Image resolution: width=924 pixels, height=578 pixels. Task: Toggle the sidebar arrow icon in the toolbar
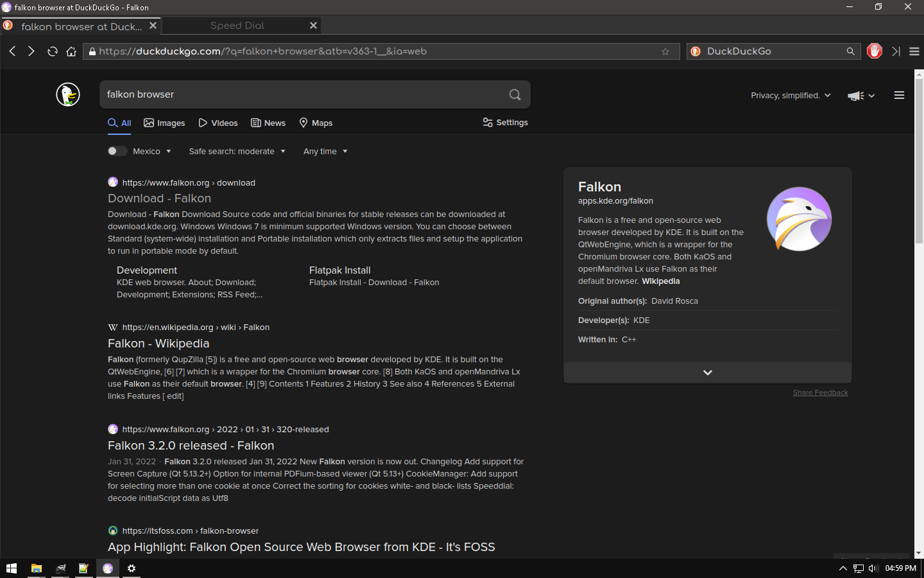click(x=896, y=51)
